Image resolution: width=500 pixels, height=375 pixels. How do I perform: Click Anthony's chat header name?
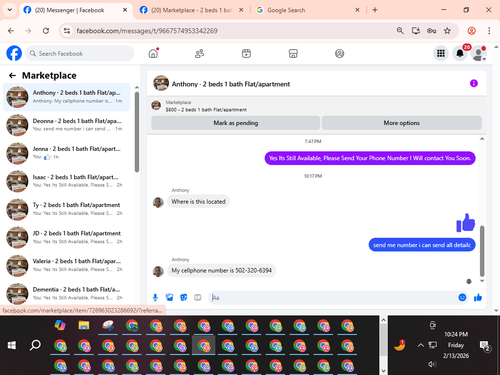coord(231,84)
